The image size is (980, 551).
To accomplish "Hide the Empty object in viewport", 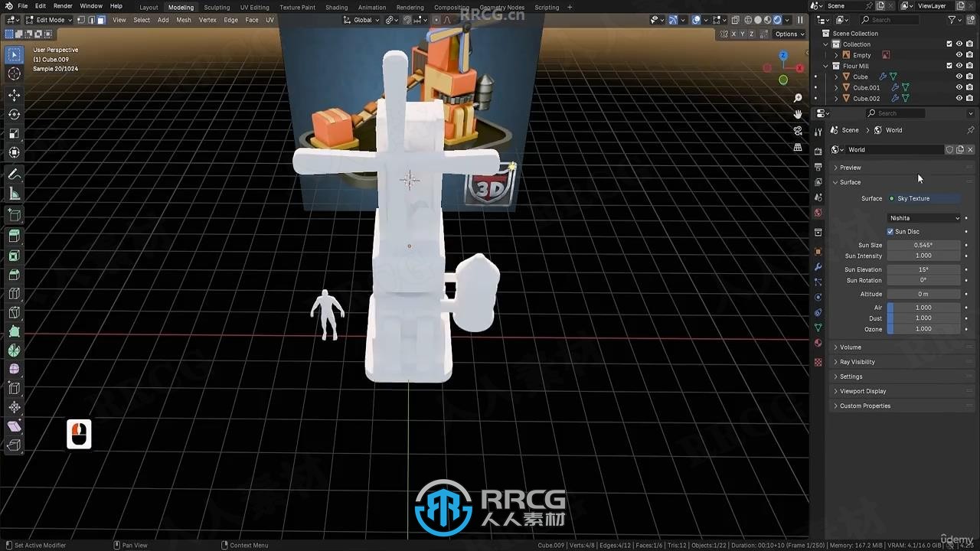I will coord(959,55).
